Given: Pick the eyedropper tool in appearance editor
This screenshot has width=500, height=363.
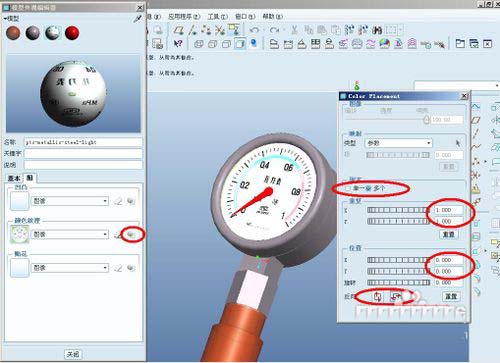Looking at the screenshot, I should point(137,19).
